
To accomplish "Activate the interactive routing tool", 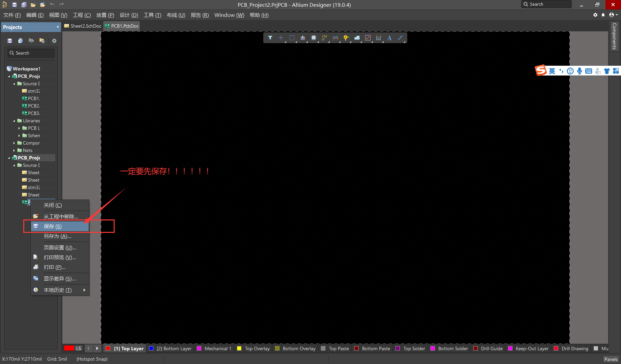I will coord(324,38).
